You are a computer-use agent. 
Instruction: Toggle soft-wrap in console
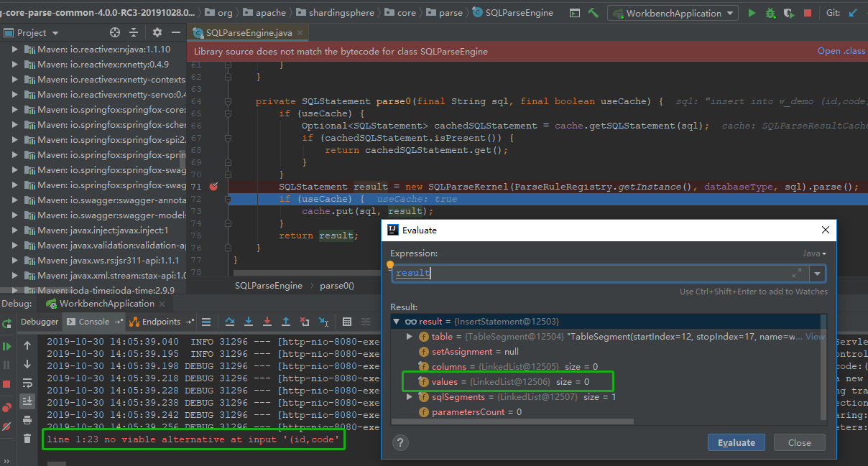(x=27, y=383)
